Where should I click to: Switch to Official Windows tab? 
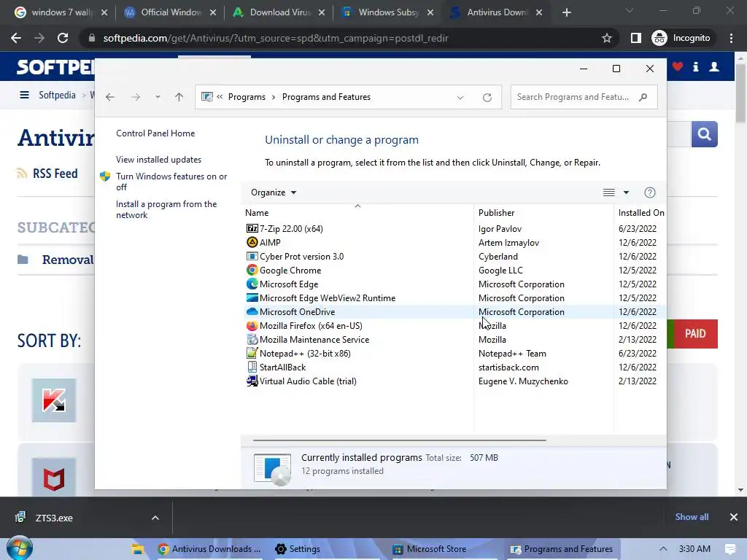170,12
